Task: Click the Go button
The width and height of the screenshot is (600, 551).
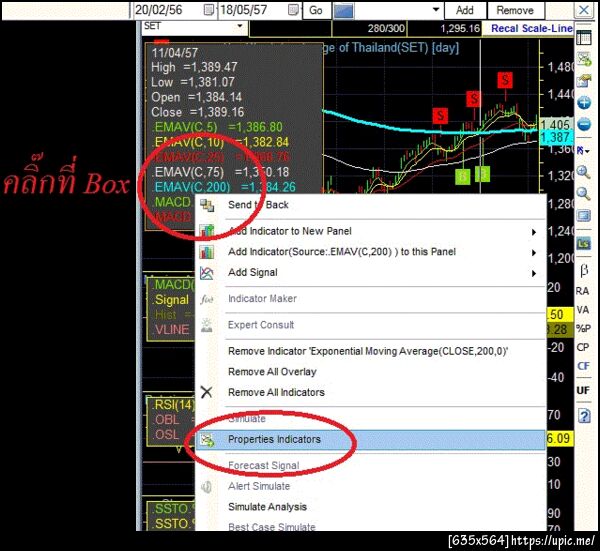Action: 316,10
